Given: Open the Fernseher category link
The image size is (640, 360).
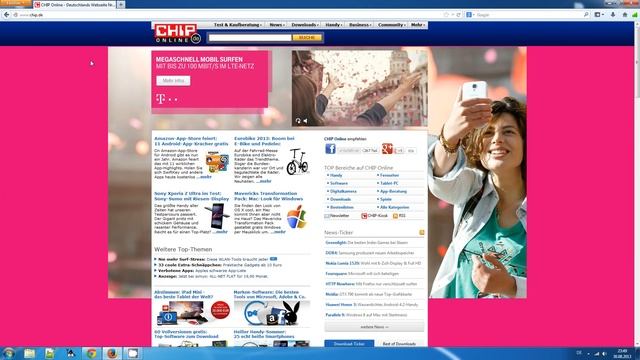Looking at the screenshot, I should point(389,175).
